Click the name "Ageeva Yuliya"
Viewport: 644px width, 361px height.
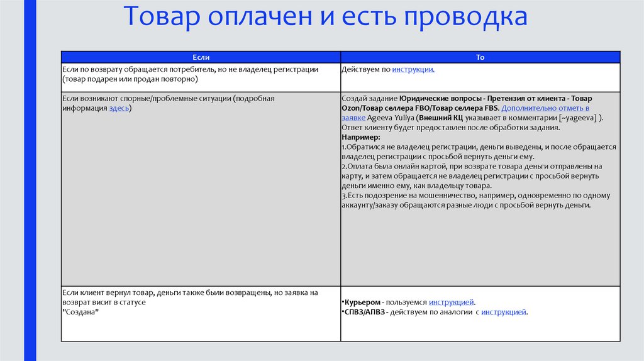391,118
